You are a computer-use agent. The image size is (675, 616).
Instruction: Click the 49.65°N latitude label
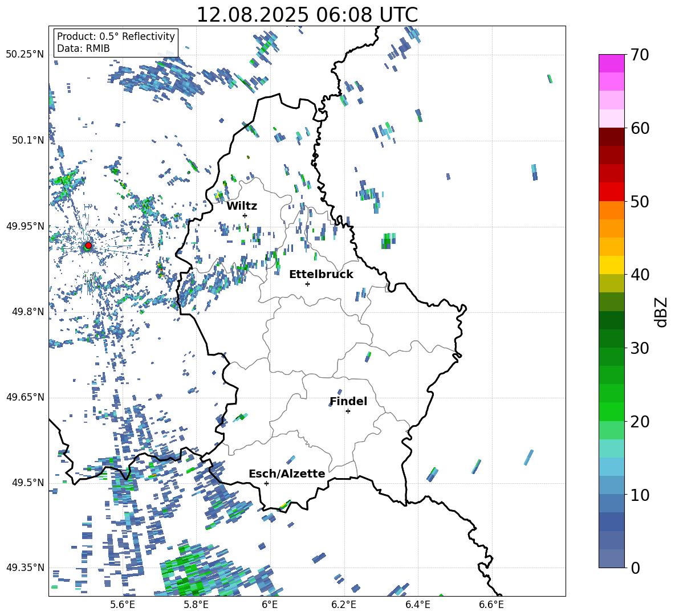25,397
